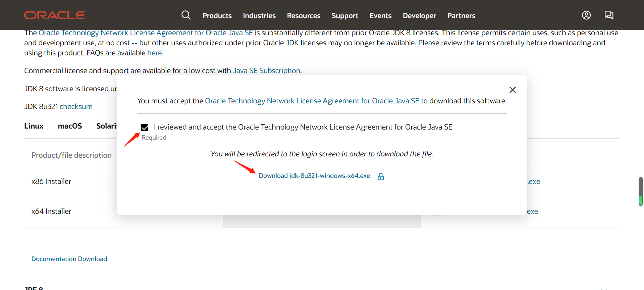The width and height of the screenshot is (644, 290).
Task: Click the Oracle logo
Action: 54,15
